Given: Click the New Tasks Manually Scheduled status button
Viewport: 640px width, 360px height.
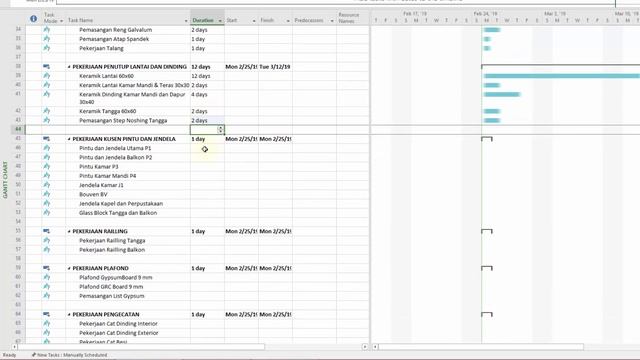Looking at the screenshot, I should point(69,355).
